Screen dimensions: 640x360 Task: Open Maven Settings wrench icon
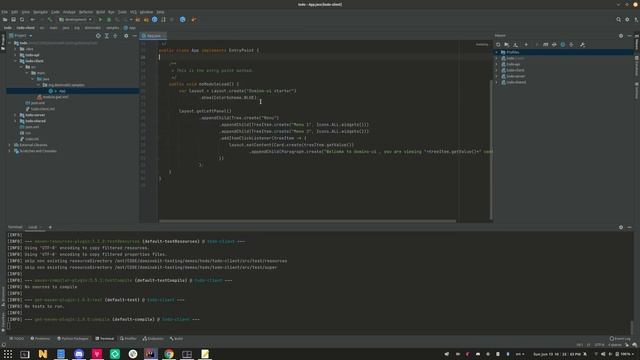[582, 44]
